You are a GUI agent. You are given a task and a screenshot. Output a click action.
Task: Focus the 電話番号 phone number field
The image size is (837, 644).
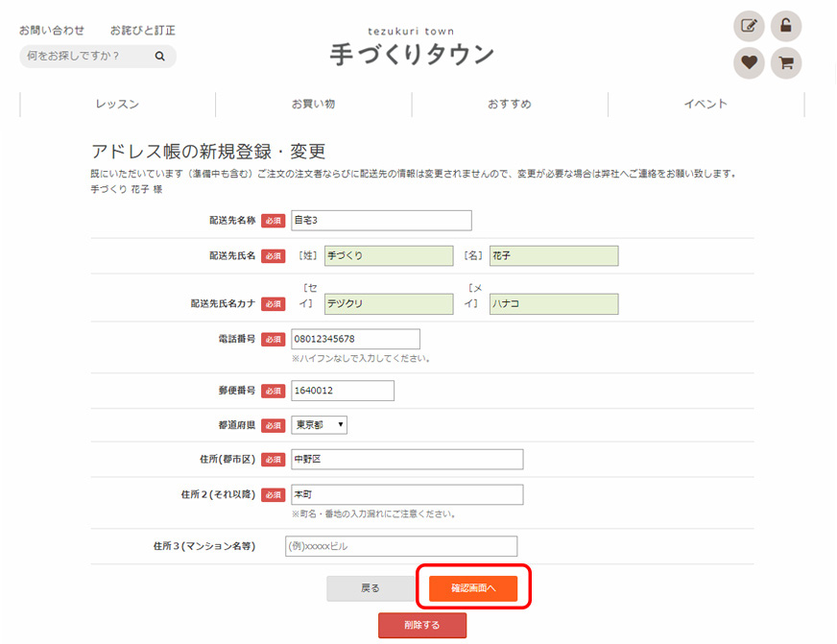coord(355,339)
